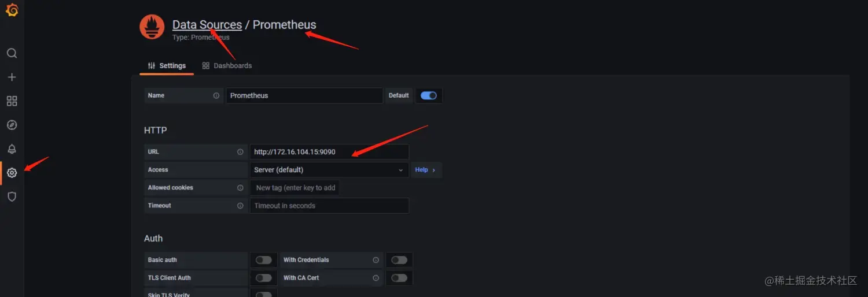The image size is (868, 297).
Task: Click the HTTP section heading
Action: point(156,131)
